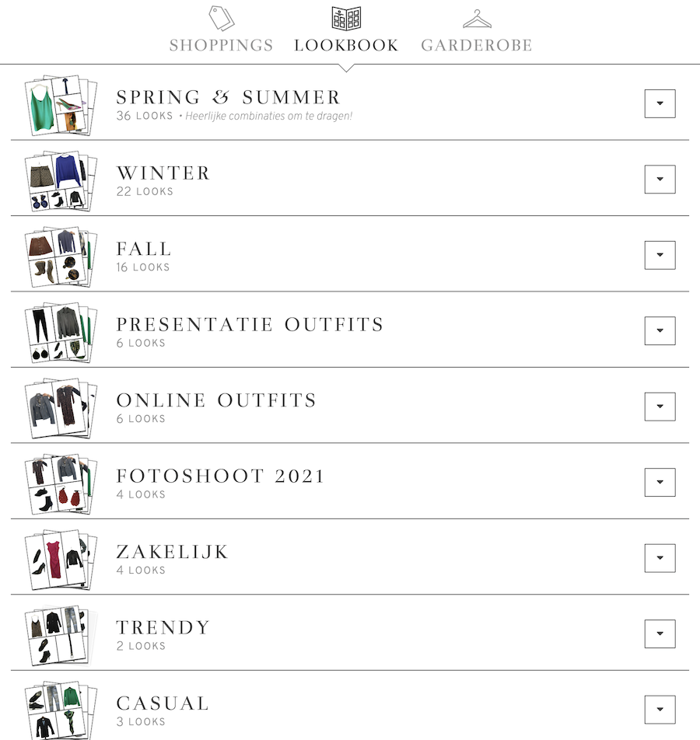Click the Winter collection thumbnail stack

point(60,179)
